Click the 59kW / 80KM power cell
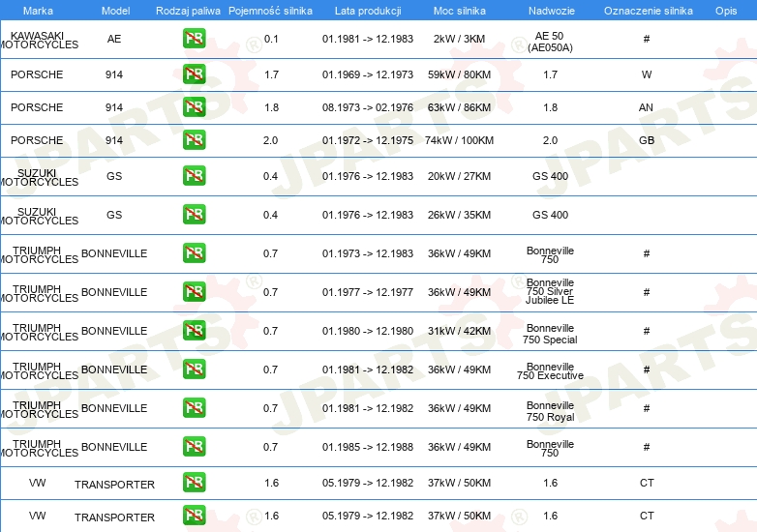Viewport: 757px width, 532px height. (x=459, y=74)
